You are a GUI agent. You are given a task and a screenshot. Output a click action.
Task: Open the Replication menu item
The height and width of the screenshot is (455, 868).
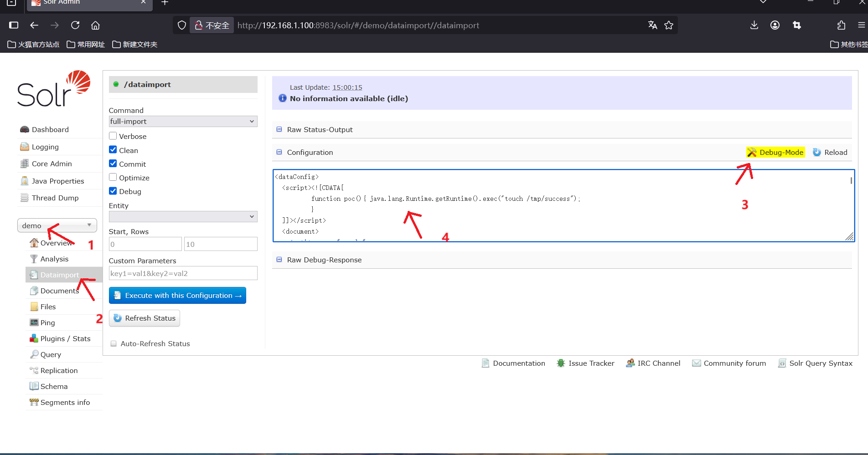pos(64,370)
